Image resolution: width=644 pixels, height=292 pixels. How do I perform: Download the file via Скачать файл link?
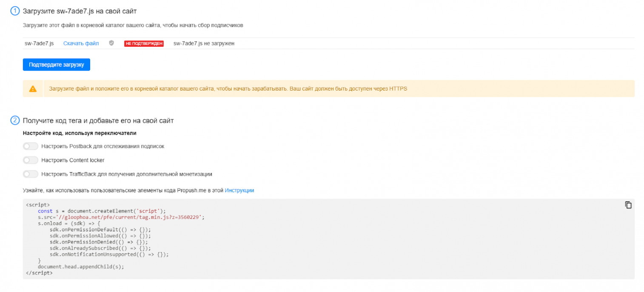point(81,43)
